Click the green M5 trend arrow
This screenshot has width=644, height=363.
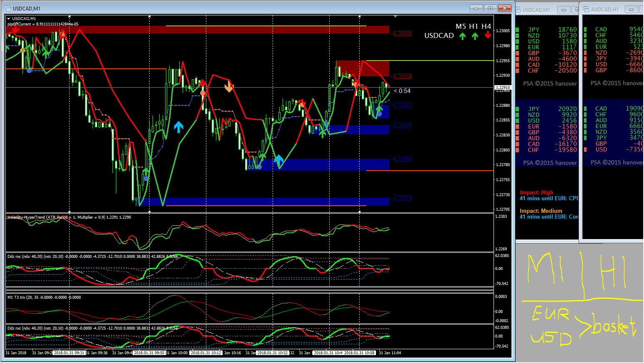click(x=462, y=36)
